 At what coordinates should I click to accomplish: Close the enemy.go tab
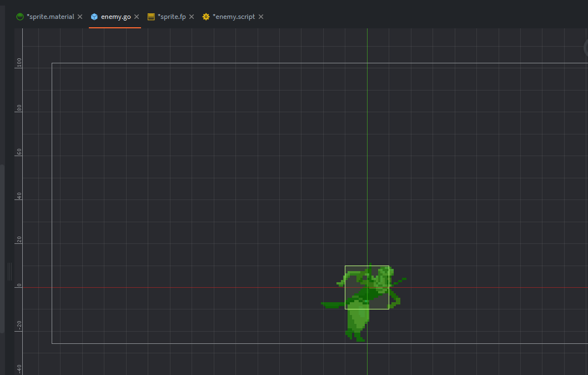(x=137, y=17)
